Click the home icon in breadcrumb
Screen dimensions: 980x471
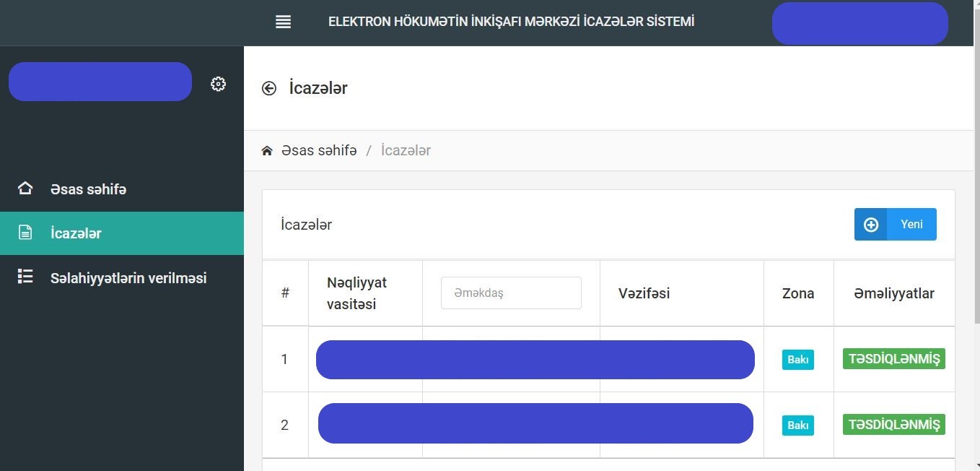267,150
